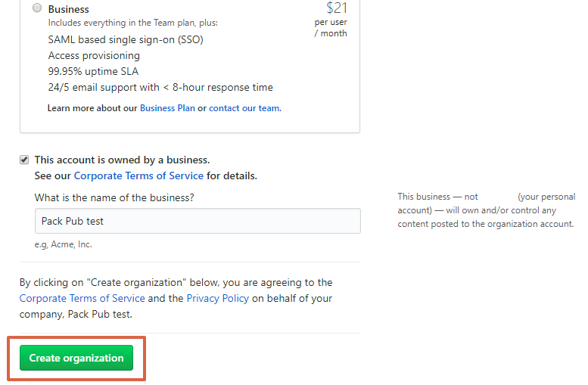
Task: Click the $21 price text
Action: (336, 8)
